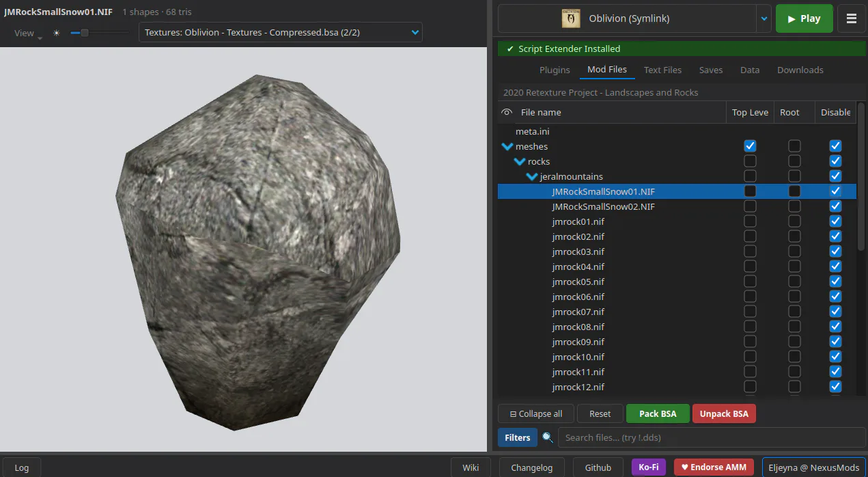This screenshot has height=477, width=868.
Task: Check the Root checkbox for jeralmountains
Action: [x=794, y=176]
